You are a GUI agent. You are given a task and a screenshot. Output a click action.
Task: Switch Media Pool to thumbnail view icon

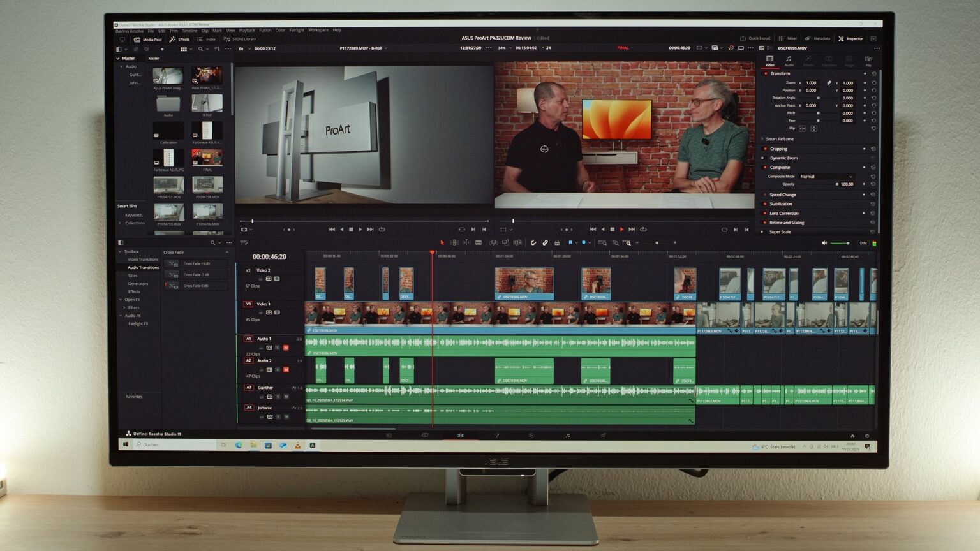click(184, 49)
